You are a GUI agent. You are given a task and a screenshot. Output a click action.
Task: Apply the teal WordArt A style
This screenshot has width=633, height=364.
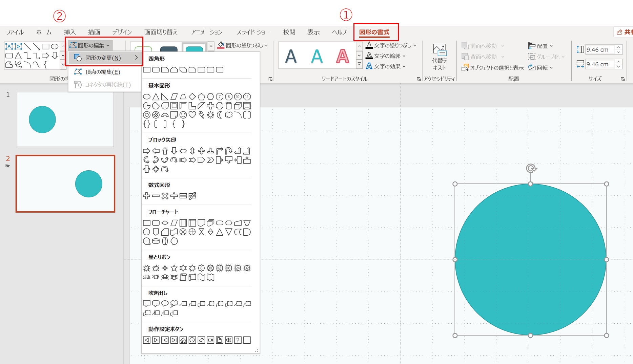[317, 56]
